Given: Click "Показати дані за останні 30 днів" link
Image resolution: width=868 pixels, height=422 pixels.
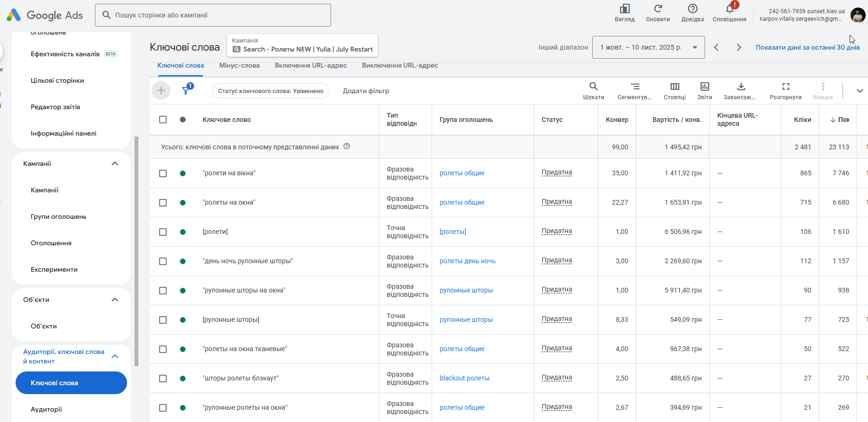Looking at the screenshot, I should [808, 47].
